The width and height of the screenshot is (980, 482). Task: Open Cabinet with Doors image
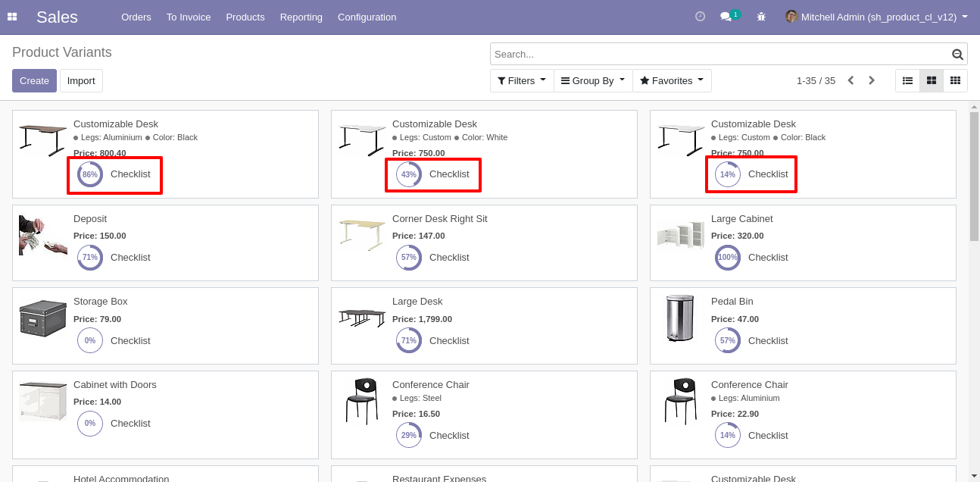(x=43, y=402)
